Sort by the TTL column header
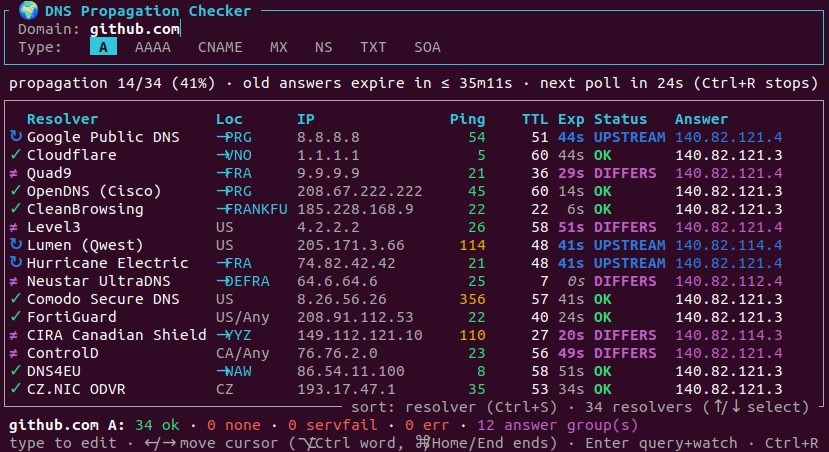The height and width of the screenshot is (452, 829). (535, 119)
